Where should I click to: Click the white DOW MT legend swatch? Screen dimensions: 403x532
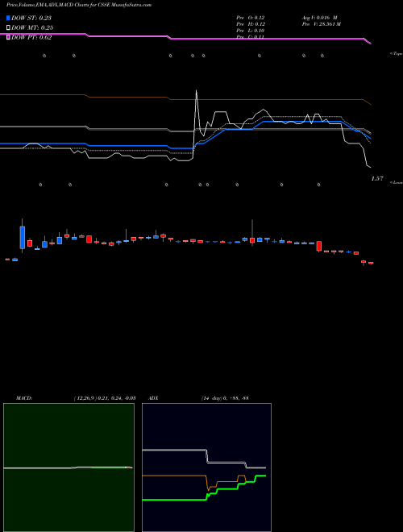click(x=9, y=27)
